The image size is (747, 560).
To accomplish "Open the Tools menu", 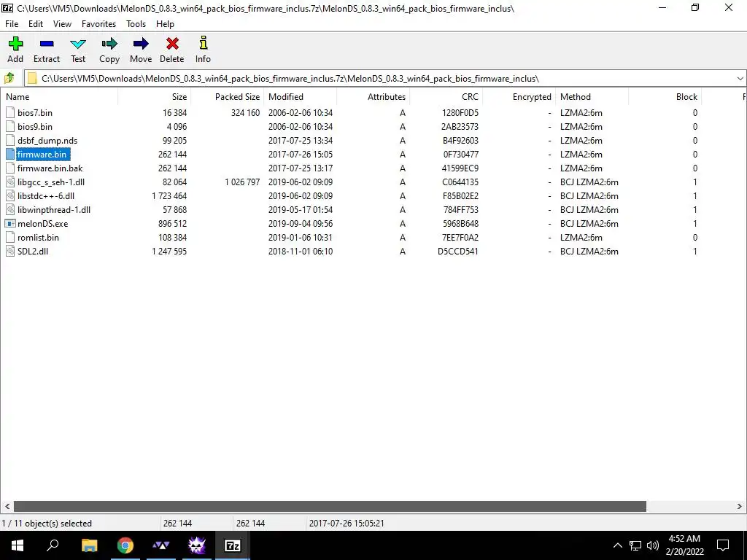I will (136, 24).
